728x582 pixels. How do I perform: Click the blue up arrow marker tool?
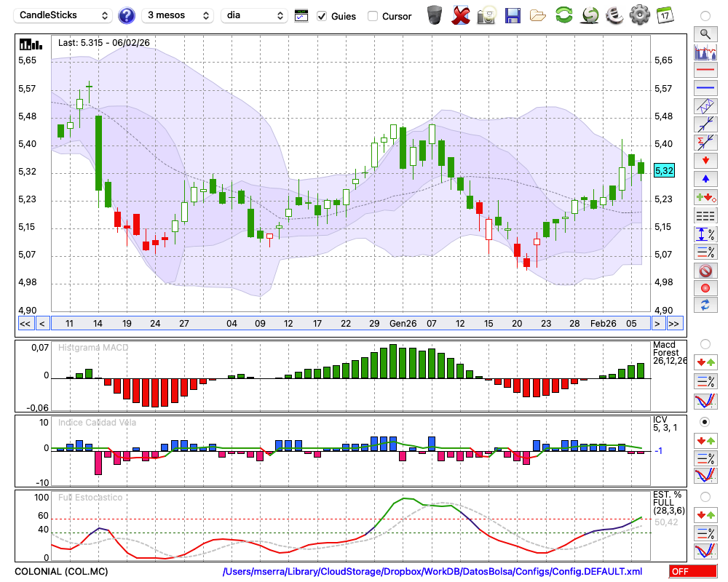click(705, 179)
